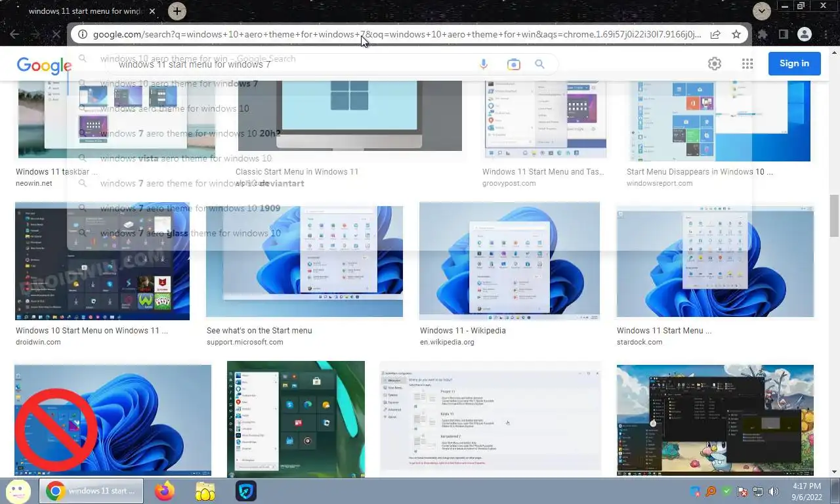
Task: Launch Firefox from the taskbar
Action: (x=165, y=491)
